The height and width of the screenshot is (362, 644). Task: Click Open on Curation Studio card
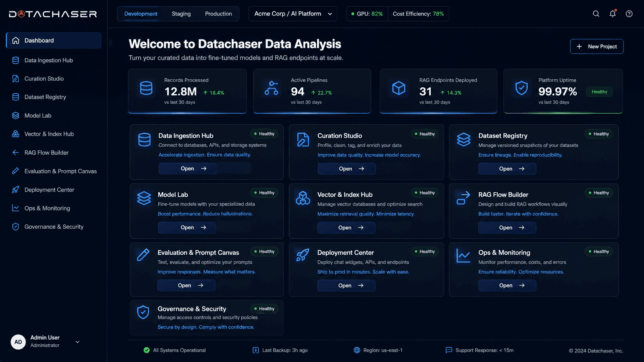(x=346, y=169)
